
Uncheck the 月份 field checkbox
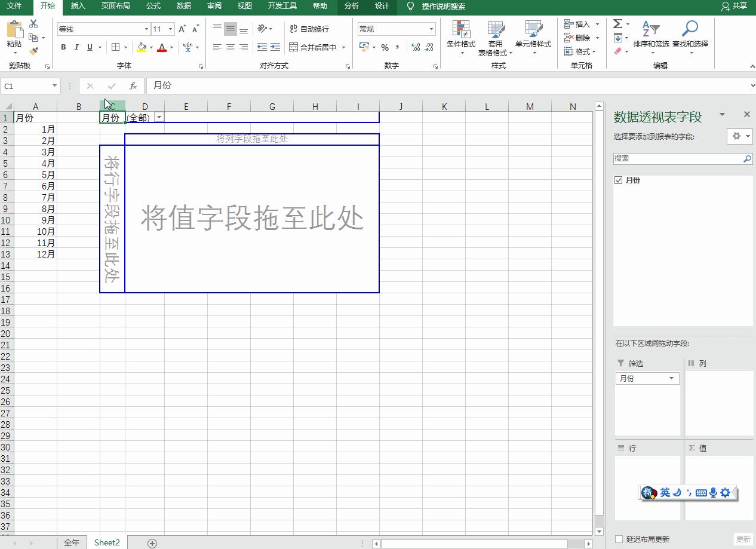[x=619, y=180]
